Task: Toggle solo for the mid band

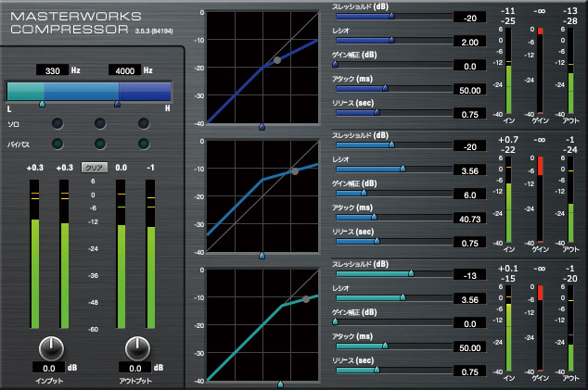Action: (x=100, y=123)
